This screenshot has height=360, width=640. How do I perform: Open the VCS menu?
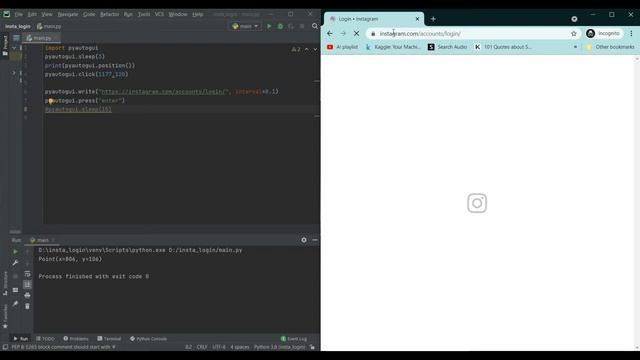click(x=159, y=14)
